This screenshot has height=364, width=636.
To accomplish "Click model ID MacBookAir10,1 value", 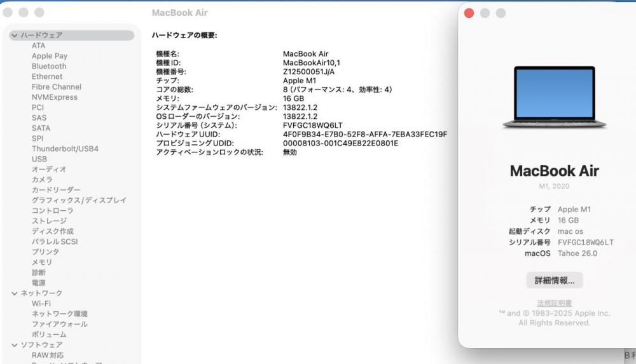I will click(312, 63).
